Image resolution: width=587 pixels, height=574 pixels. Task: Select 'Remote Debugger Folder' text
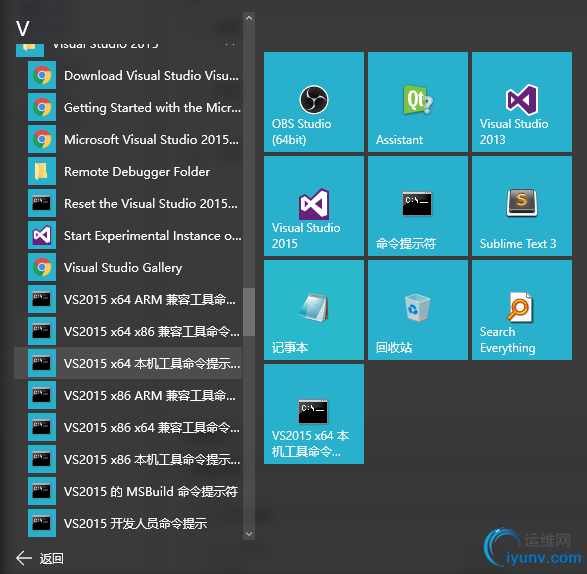[x=137, y=172]
